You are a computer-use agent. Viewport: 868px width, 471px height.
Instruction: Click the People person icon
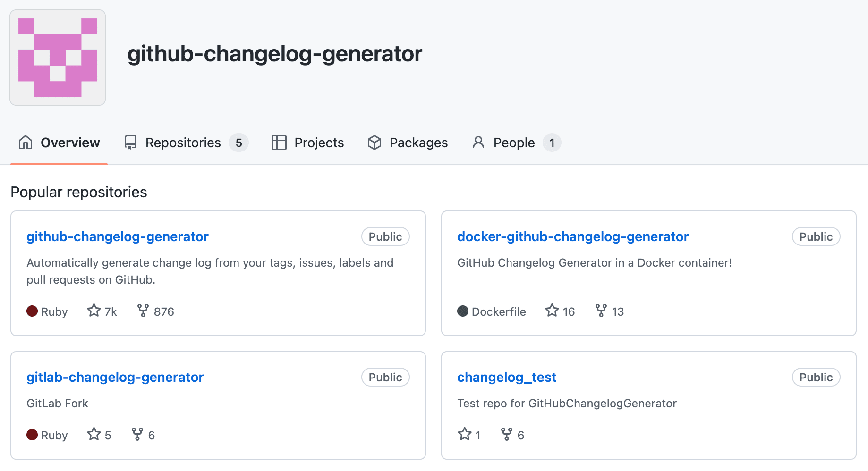[x=478, y=143]
